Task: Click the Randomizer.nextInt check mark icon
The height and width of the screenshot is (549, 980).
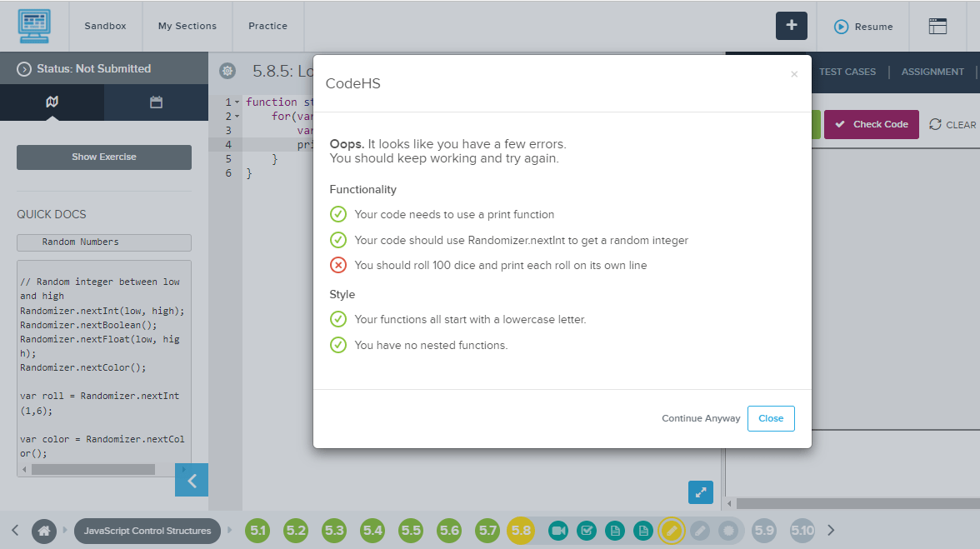Action: [338, 240]
